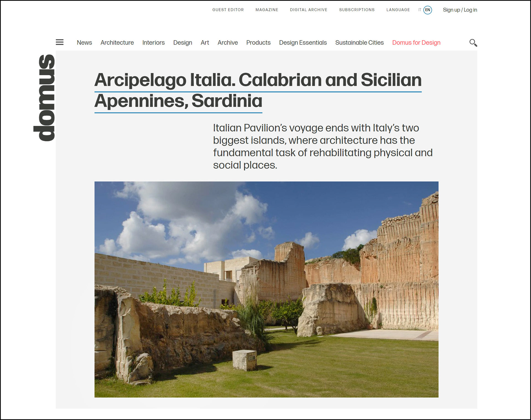The height and width of the screenshot is (420, 531).
Task: Open the Art section
Action: [x=205, y=43]
